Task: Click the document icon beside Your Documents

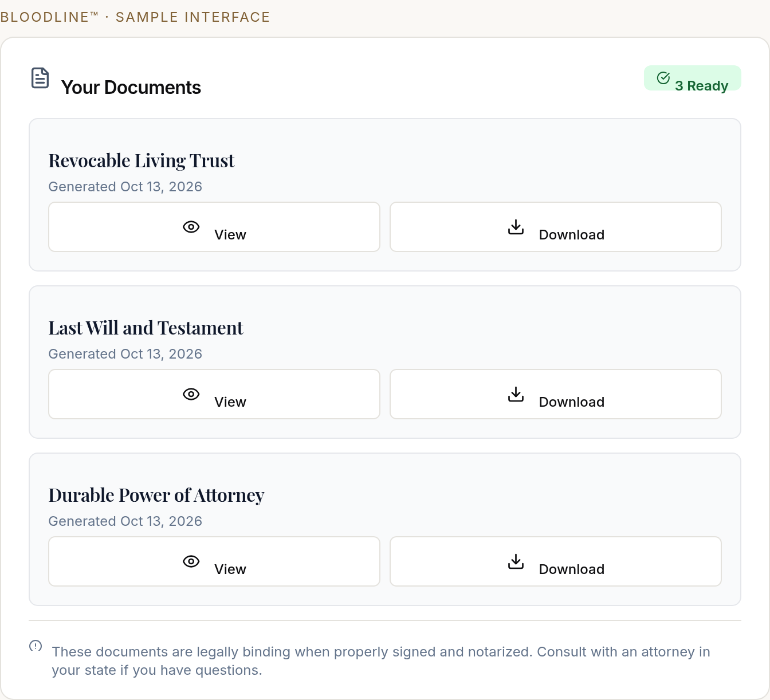Action: pos(40,78)
